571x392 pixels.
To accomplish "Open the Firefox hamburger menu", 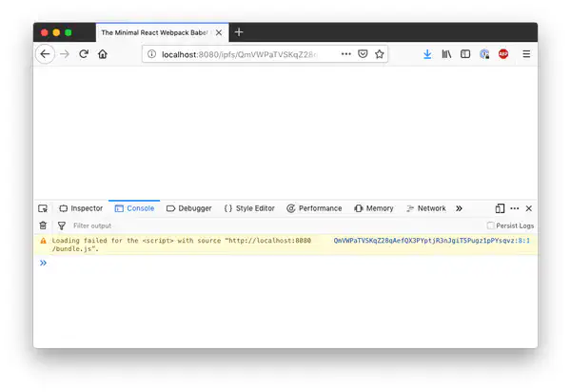I will click(x=526, y=54).
